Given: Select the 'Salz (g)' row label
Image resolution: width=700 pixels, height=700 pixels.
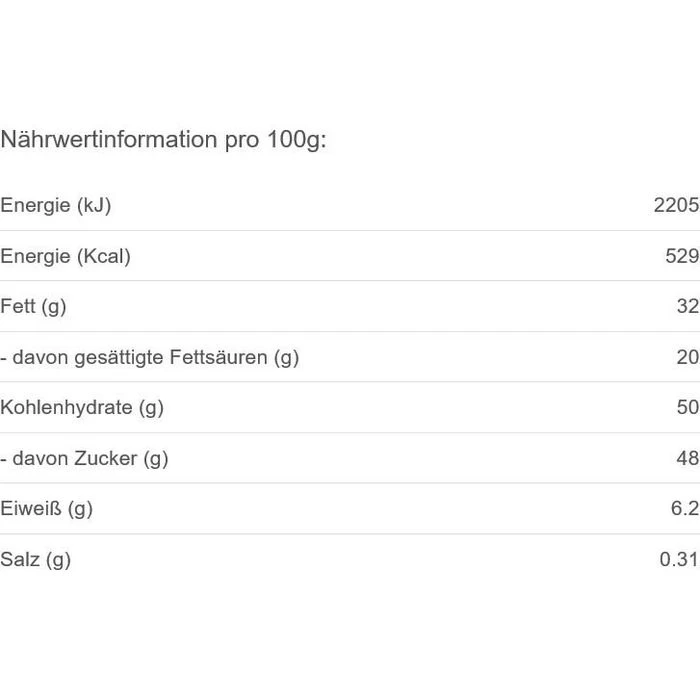Looking at the screenshot, I should (x=35, y=560).
